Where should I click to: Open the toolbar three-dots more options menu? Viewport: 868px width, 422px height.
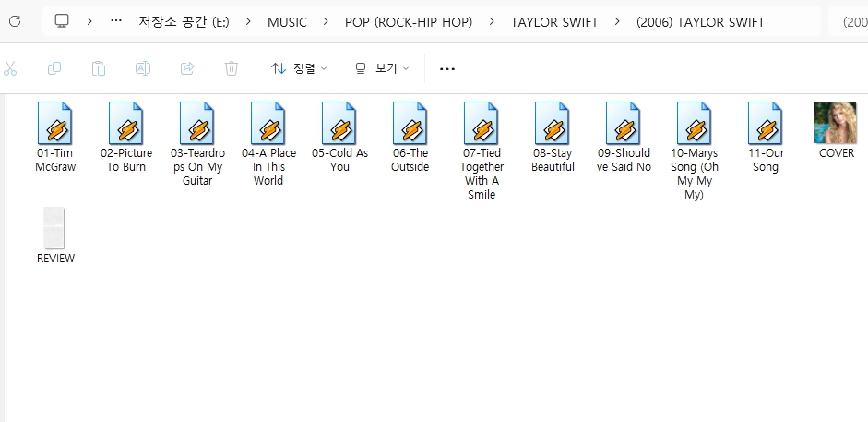pyautogui.click(x=447, y=68)
